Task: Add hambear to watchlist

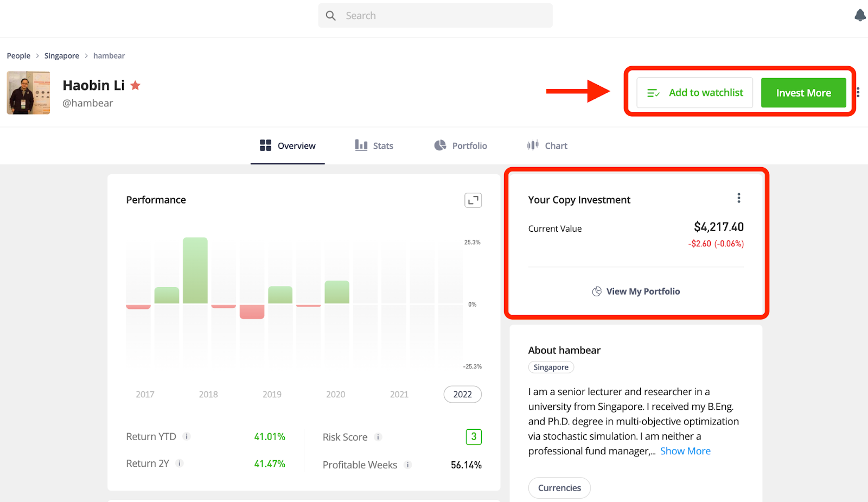Action: pyautogui.click(x=694, y=93)
